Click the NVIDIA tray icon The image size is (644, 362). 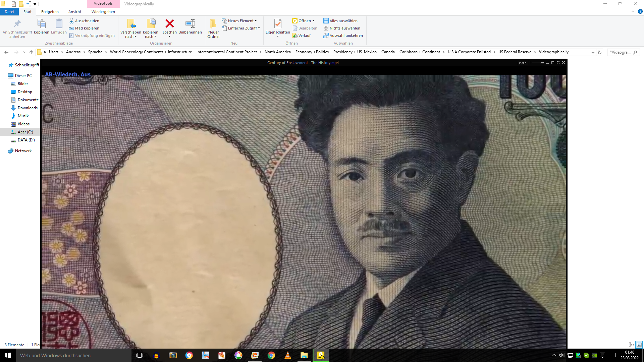coord(594,355)
